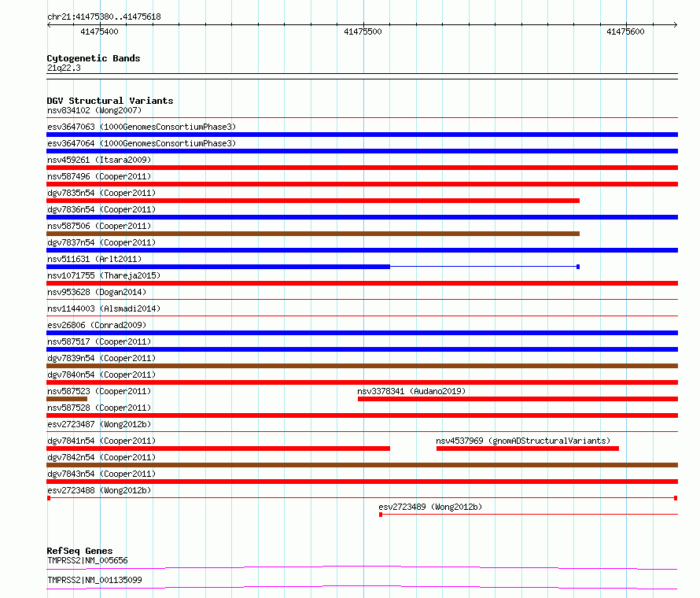This screenshot has height=598, width=700.
Task: Open variant dgv7835n54 (Cooper2011)
Action: [x=101, y=193]
